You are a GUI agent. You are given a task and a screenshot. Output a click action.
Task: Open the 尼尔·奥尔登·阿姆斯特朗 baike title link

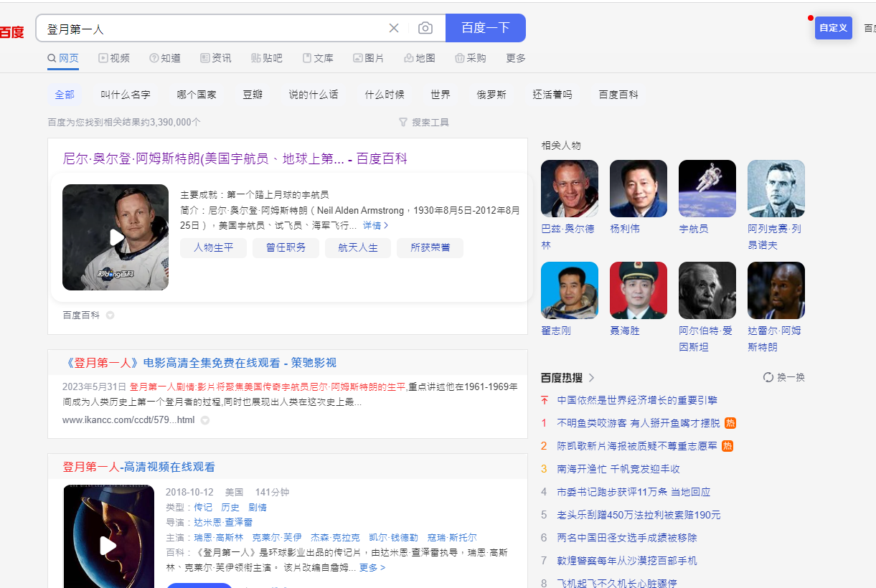(235, 159)
